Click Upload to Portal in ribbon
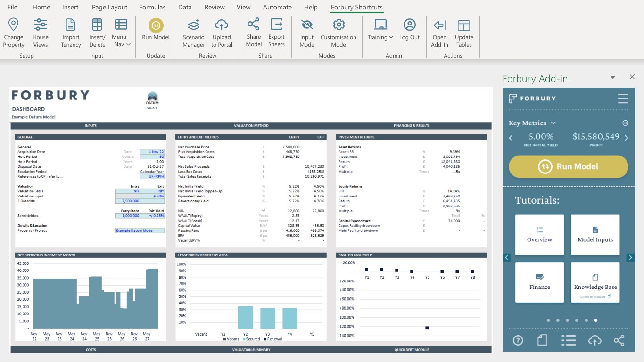The image size is (644, 362). click(x=222, y=33)
